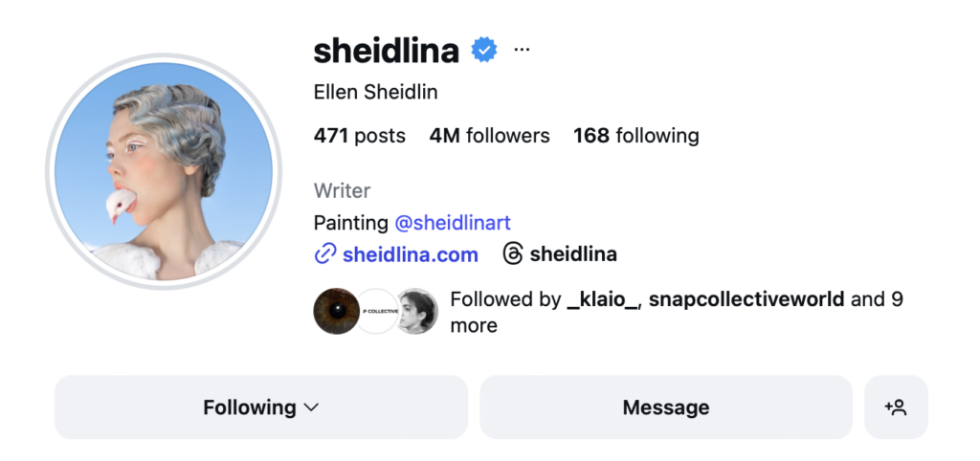Click the chain link icon
Image resolution: width=980 pixels, height=461 pixels.
325,254
